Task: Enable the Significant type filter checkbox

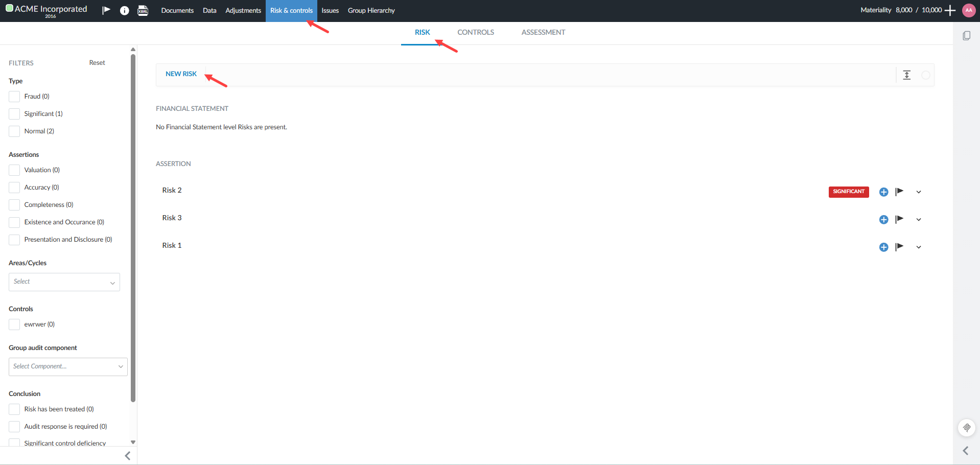Action: pyautogui.click(x=14, y=114)
